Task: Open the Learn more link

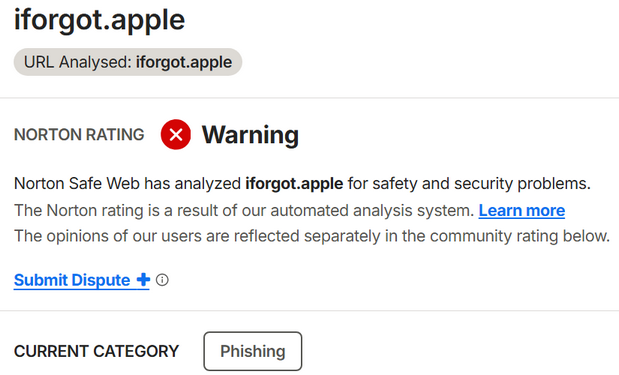Action: point(521,210)
